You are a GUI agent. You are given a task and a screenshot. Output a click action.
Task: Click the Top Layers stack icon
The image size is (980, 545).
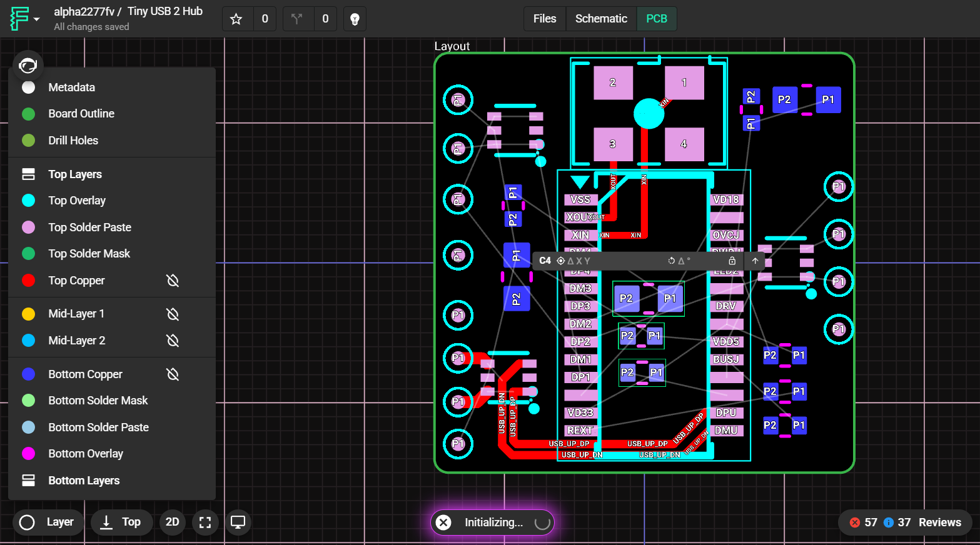[29, 174]
